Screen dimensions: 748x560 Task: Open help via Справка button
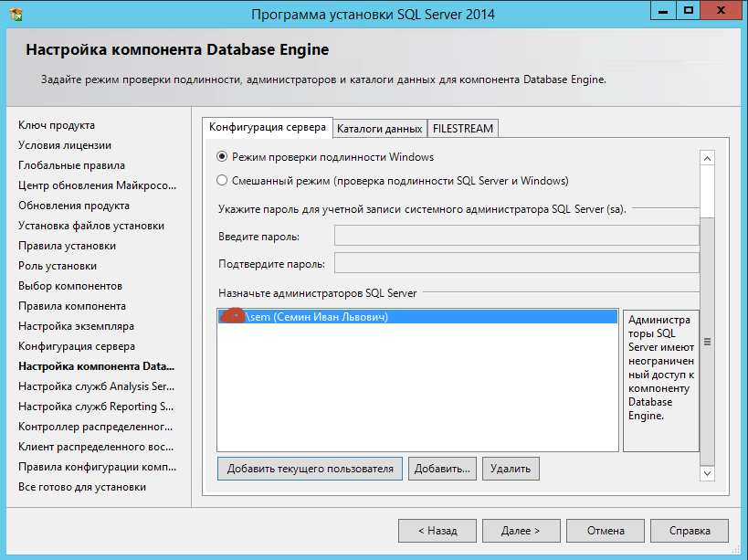click(x=690, y=531)
